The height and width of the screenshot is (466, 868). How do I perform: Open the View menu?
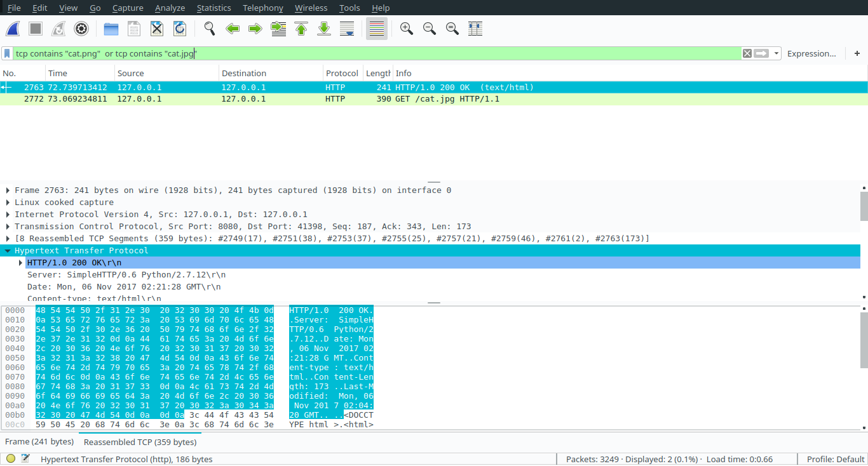click(68, 8)
